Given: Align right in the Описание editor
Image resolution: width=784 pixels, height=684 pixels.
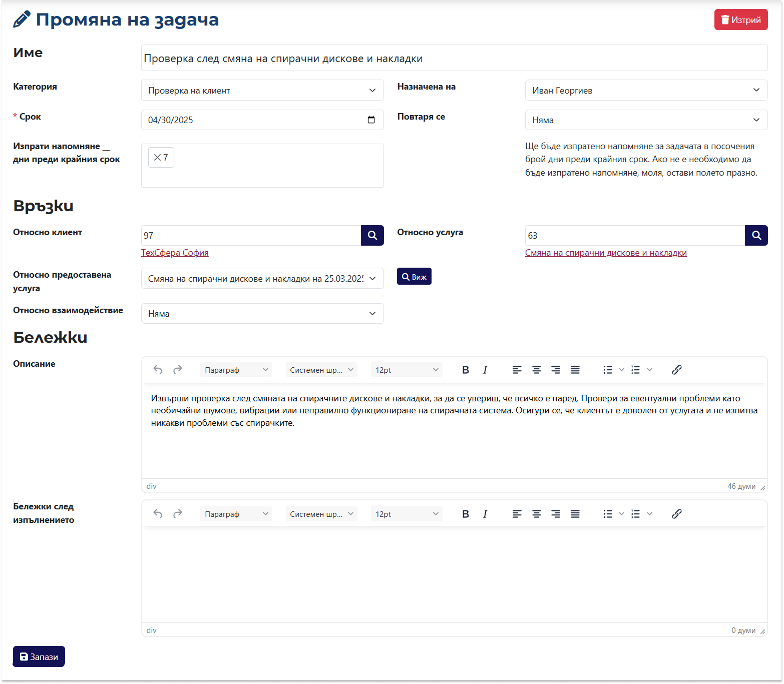Looking at the screenshot, I should tap(556, 370).
